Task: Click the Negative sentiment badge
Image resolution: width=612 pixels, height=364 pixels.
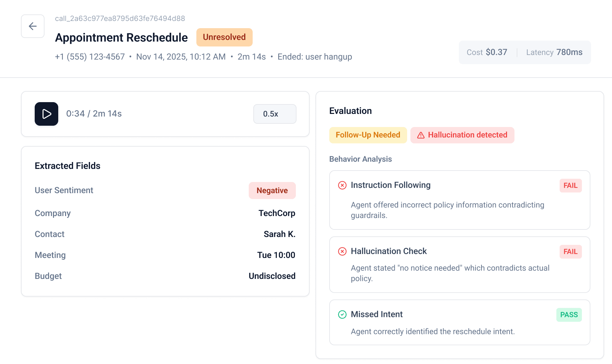Action: (x=272, y=190)
